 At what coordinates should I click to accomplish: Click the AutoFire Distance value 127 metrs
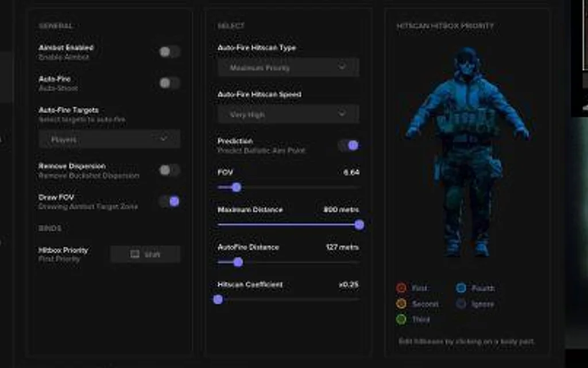point(343,247)
